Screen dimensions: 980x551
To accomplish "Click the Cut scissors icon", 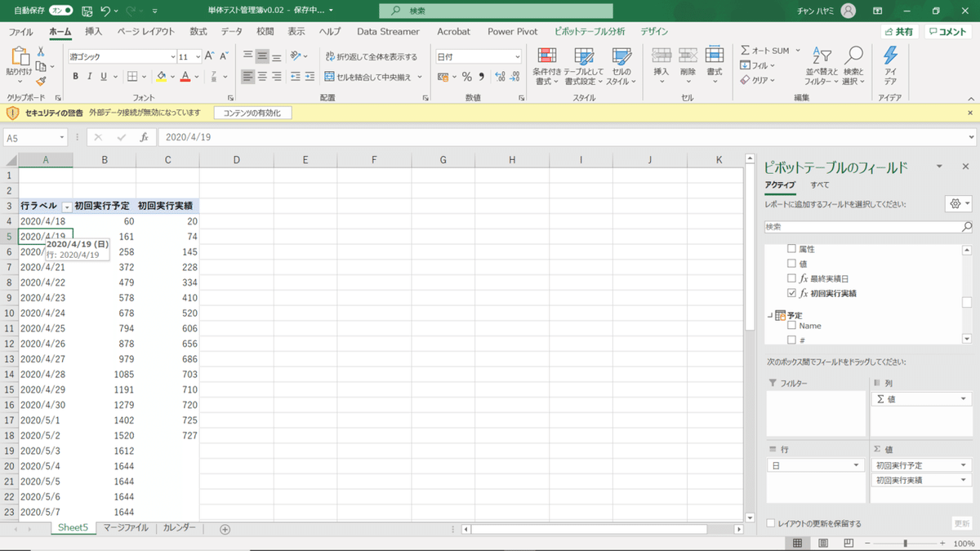I will click(41, 52).
